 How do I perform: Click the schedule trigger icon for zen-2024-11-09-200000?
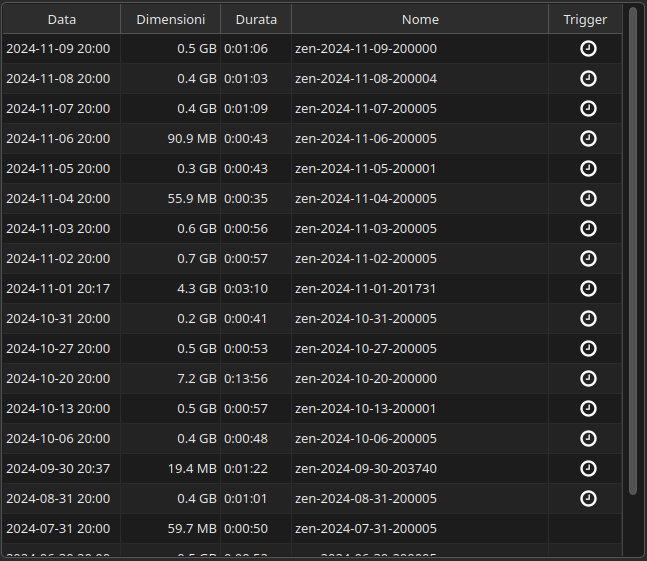tap(588, 49)
